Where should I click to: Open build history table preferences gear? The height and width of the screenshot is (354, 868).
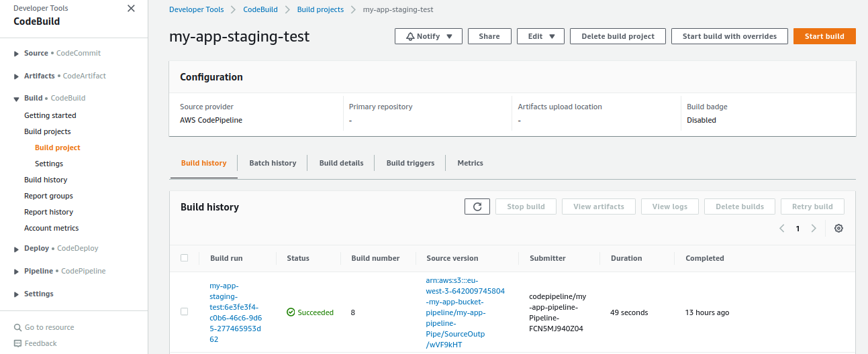(x=838, y=229)
